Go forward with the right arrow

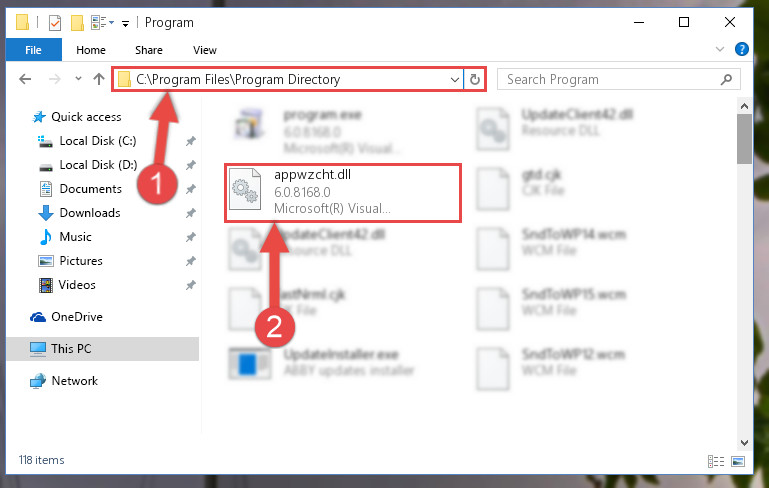point(54,79)
